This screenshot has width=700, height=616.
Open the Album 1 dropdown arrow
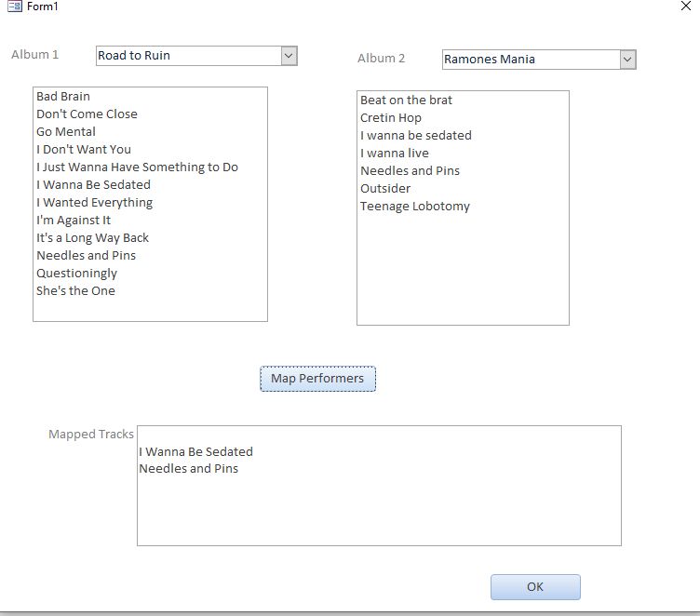click(x=289, y=56)
